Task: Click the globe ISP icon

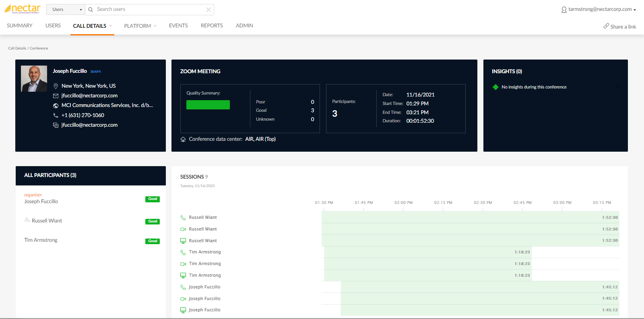Action: 56,105
